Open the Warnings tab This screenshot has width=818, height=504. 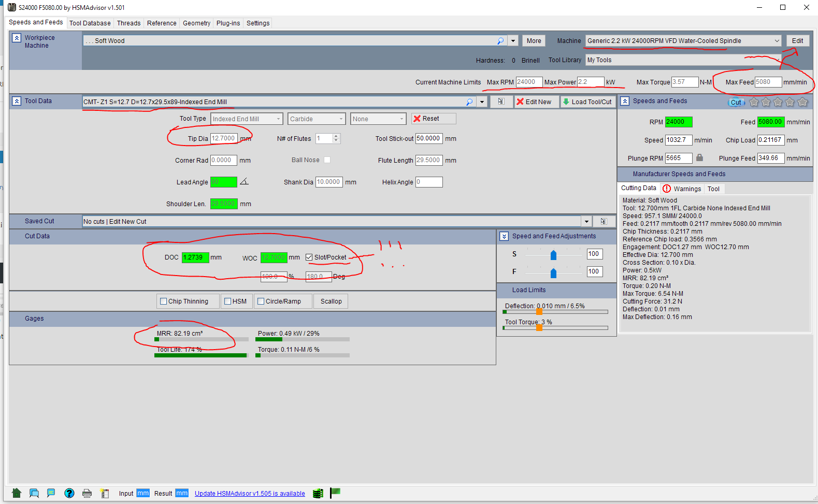[x=682, y=189]
